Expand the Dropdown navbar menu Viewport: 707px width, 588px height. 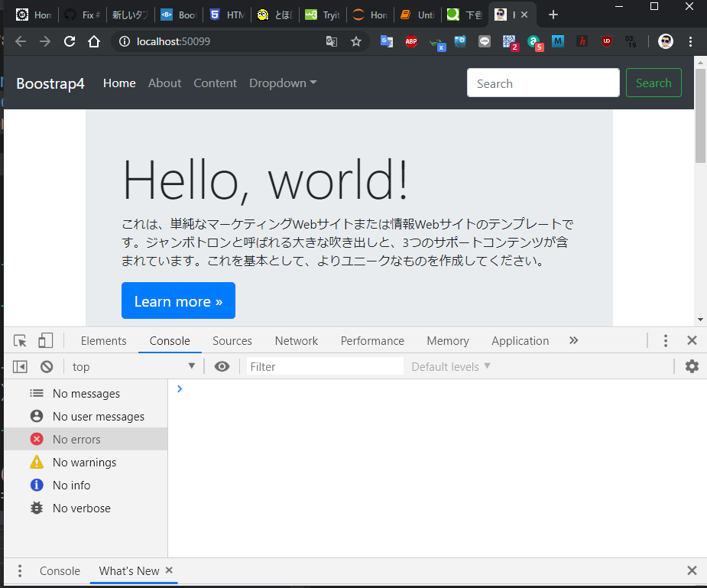(x=283, y=83)
